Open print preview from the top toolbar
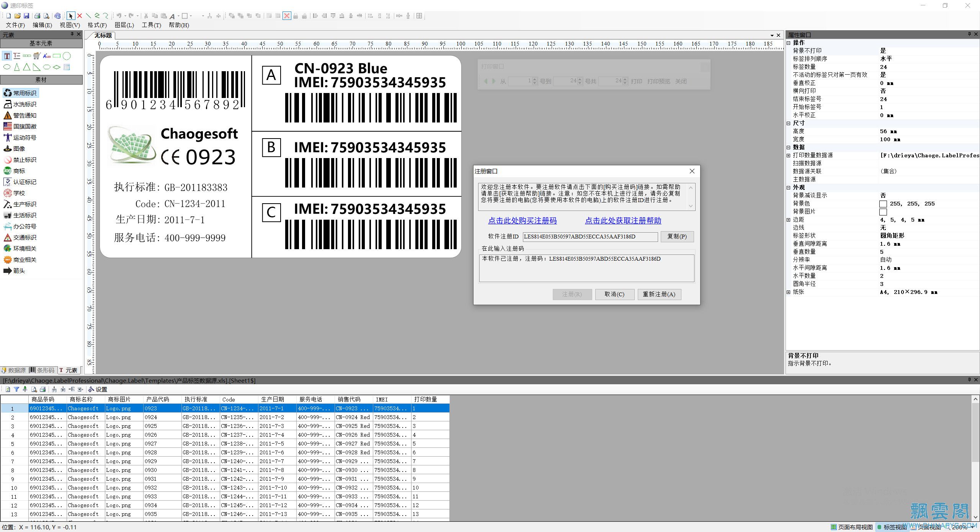Screen dimensions: 980x532 point(46,16)
